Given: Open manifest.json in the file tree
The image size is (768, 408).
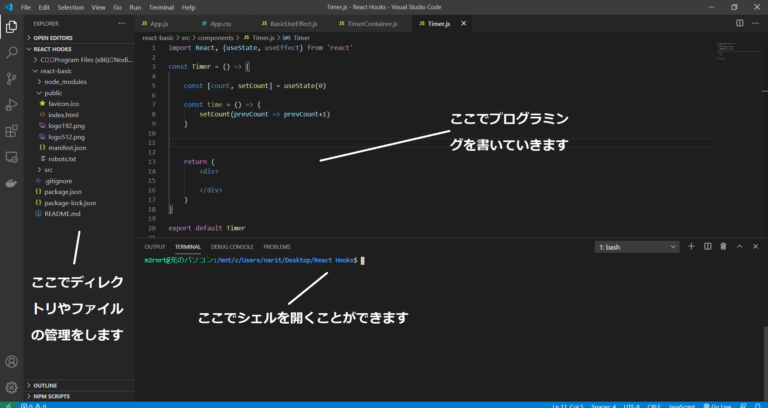Looking at the screenshot, I should [79, 147].
